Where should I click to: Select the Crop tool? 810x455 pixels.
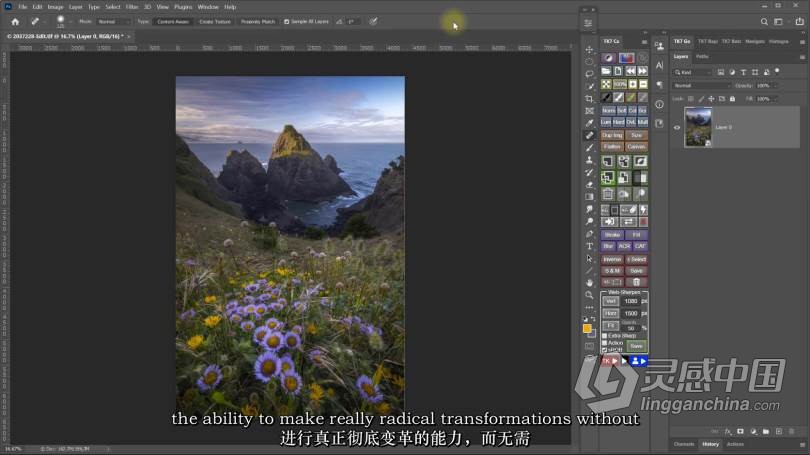[x=589, y=99]
